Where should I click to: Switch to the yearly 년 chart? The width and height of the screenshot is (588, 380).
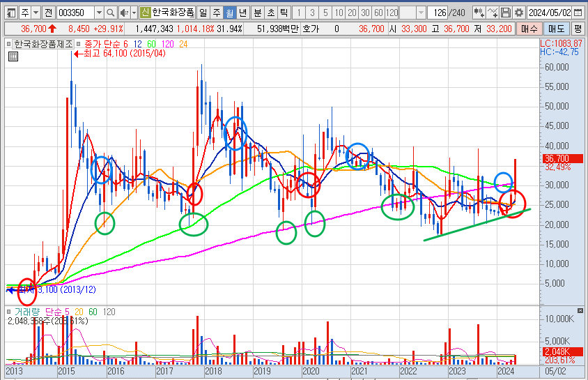(242, 13)
